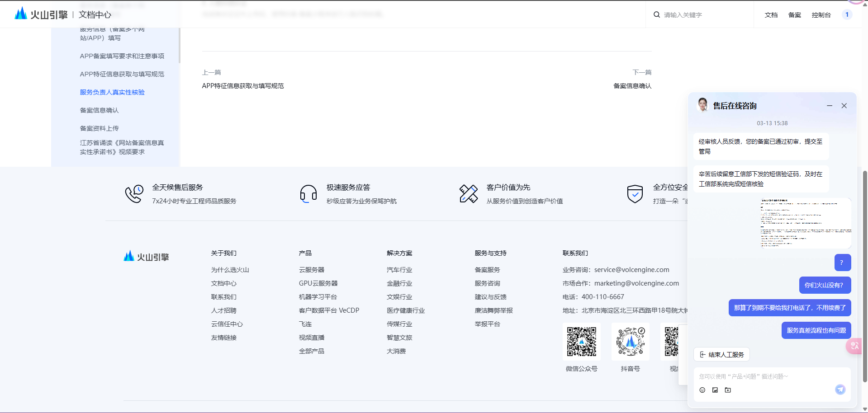Click the search magnifier in the top bar
The image size is (868, 413).
pos(656,14)
